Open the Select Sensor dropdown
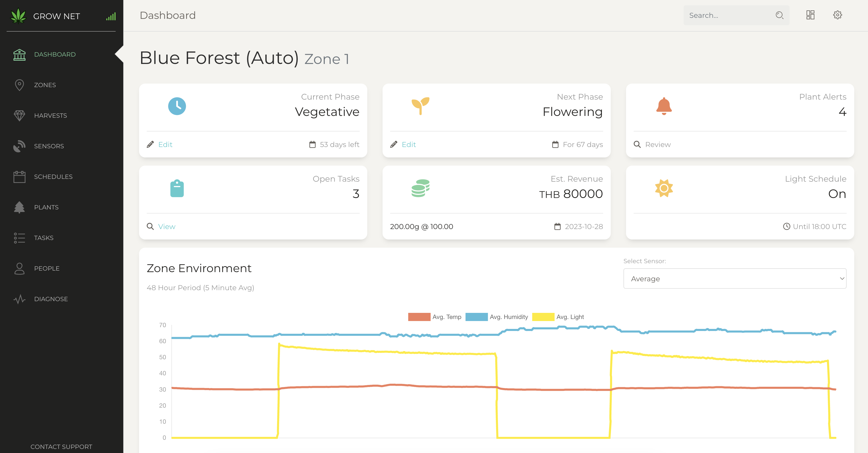The width and height of the screenshot is (868, 453). 735,278
